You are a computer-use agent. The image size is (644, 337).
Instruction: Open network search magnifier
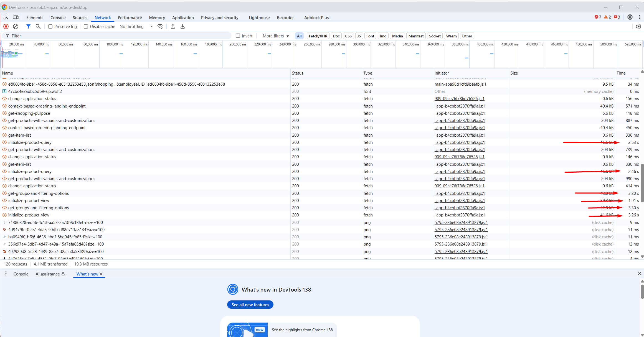coord(38,26)
